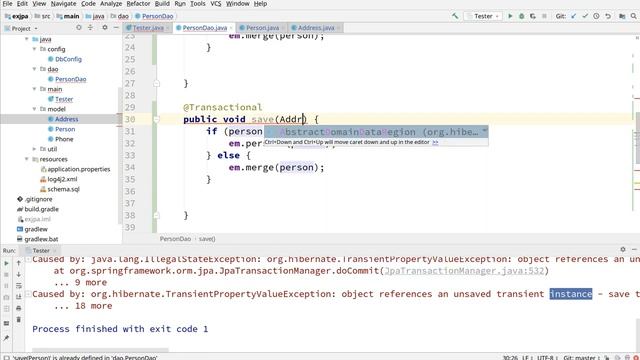Screen dimensions: 640x360
Task: Collapse the resources folder node
Action: click(27, 159)
